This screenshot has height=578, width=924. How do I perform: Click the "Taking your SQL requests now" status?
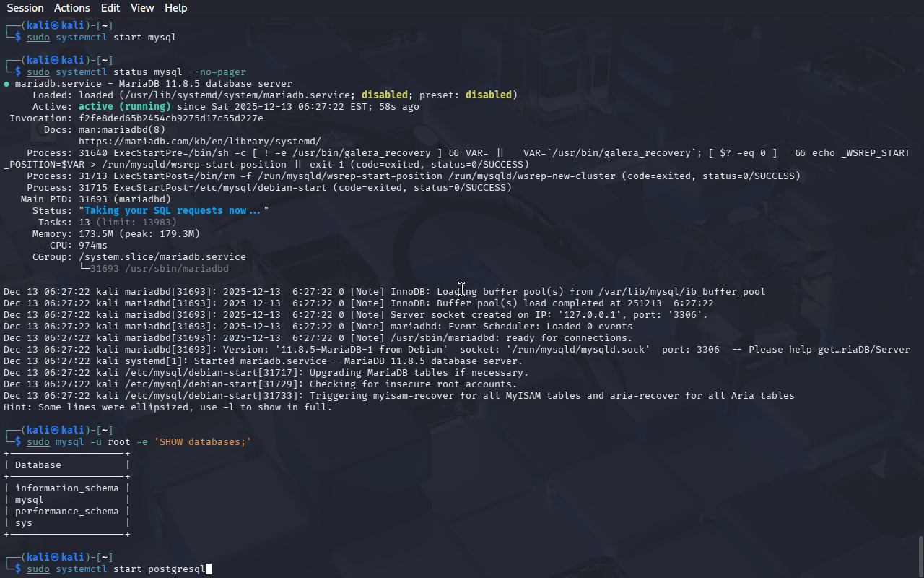click(x=173, y=210)
